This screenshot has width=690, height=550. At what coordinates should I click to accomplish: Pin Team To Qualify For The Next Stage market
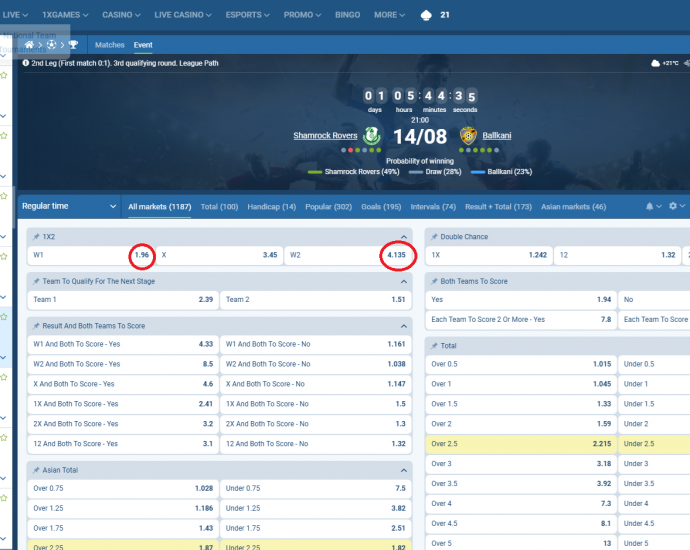(x=36, y=281)
